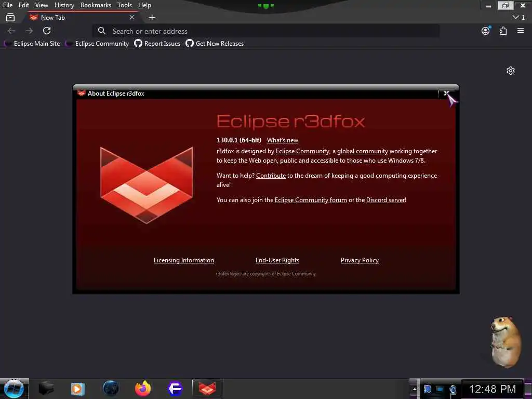Open the Tools menu

125,5
